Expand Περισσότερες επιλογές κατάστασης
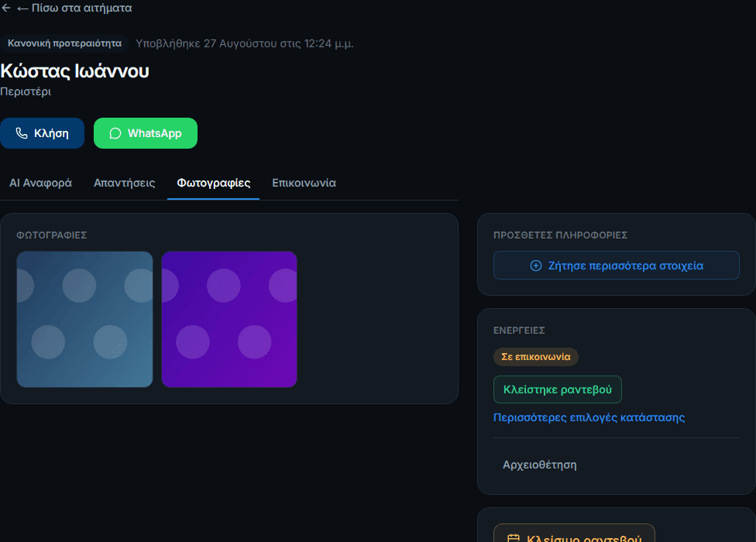This screenshot has height=542, width=756. click(x=589, y=417)
